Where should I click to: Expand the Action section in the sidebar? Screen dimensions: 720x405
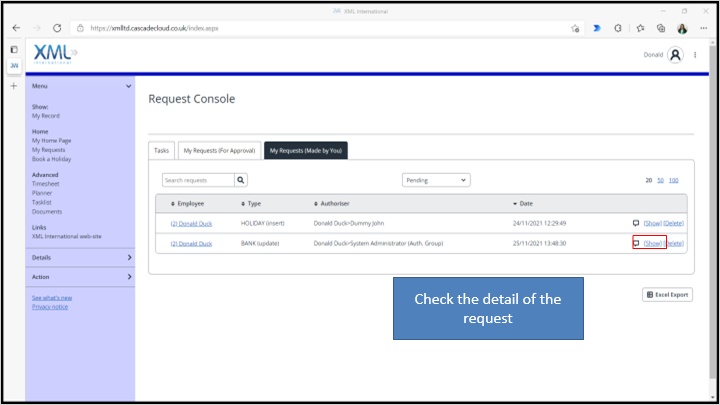pos(128,277)
